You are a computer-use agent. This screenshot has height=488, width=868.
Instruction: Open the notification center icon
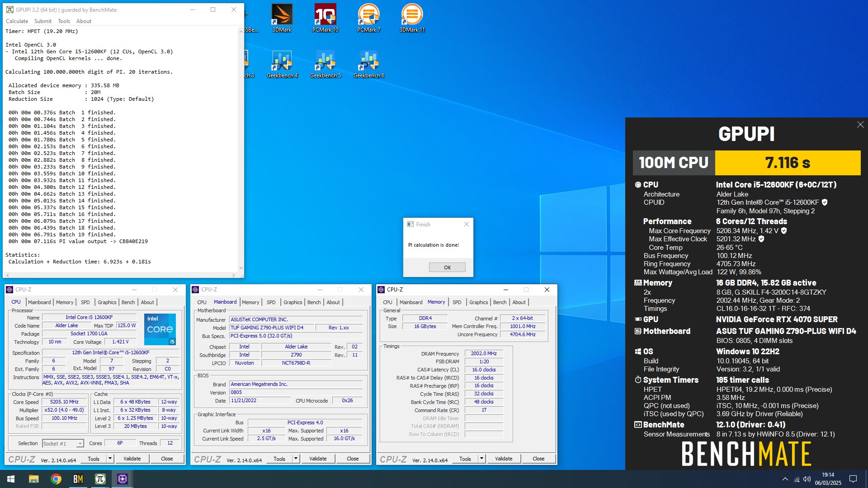[x=853, y=479]
